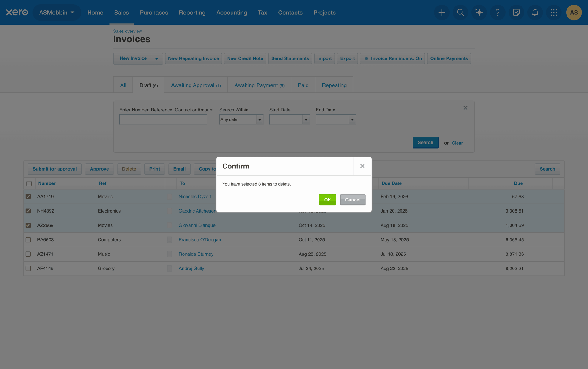
Task: Go to Sales overview breadcrumb
Action: point(127,31)
